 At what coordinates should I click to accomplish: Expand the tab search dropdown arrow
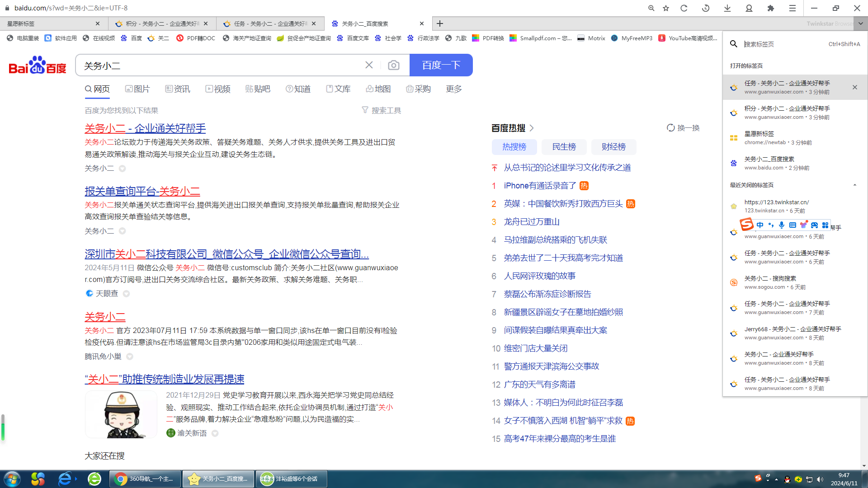pyautogui.click(x=861, y=23)
